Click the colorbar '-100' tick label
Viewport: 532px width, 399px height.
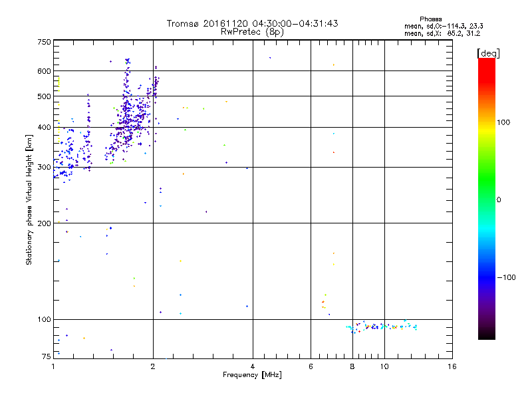506,277
